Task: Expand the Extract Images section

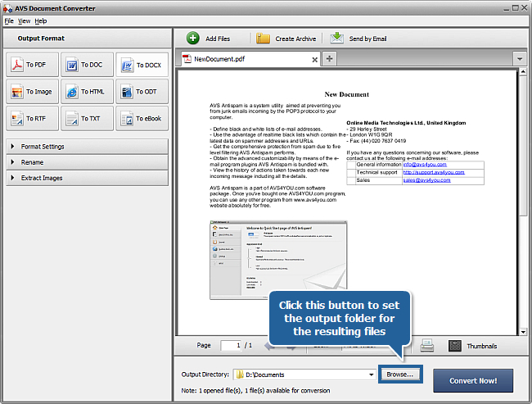Action: coord(88,178)
